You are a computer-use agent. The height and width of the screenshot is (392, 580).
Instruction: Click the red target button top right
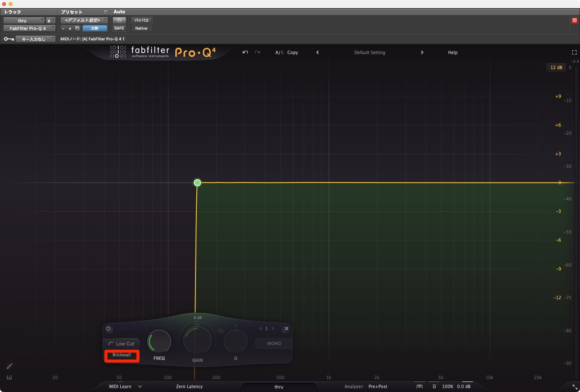pyautogui.click(x=574, y=20)
